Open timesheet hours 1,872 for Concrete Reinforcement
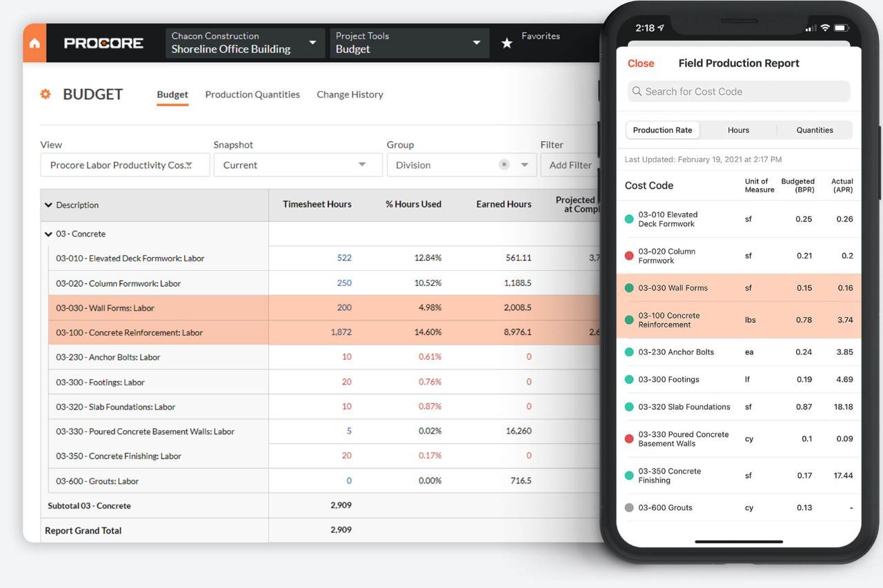Viewport: 883px width, 588px height. tap(341, 332)
